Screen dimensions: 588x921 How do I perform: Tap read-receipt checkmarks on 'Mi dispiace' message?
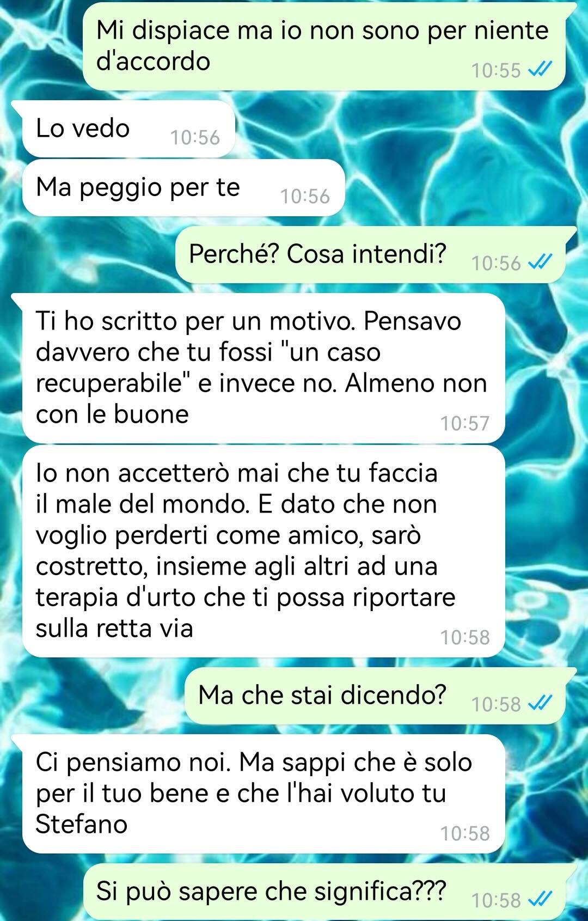[x=541, y=70]
